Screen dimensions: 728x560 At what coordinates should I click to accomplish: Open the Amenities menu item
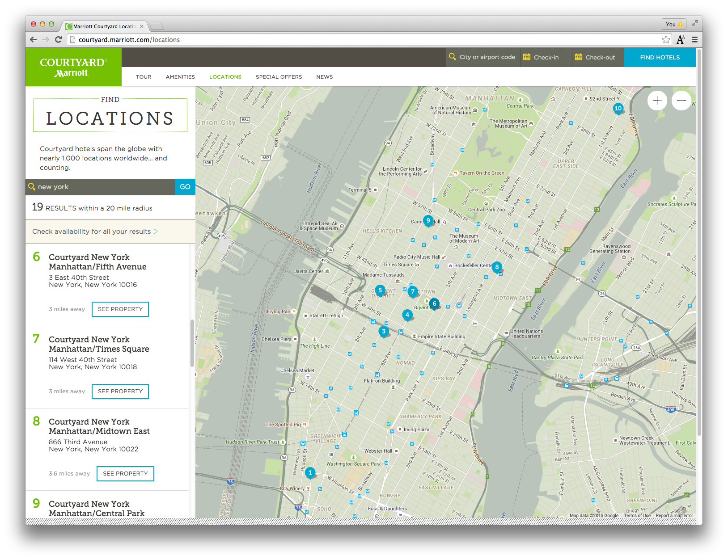(x=180, y=77)
